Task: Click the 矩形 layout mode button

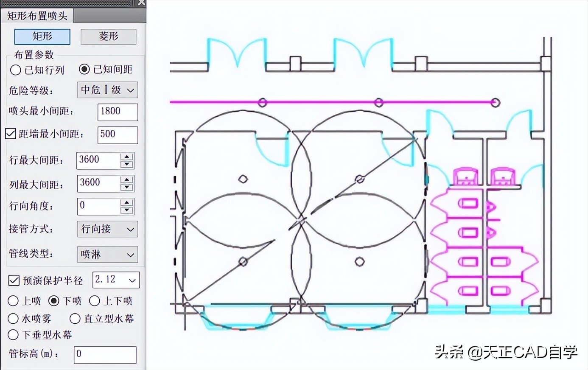Action: (x=42, y=37)
